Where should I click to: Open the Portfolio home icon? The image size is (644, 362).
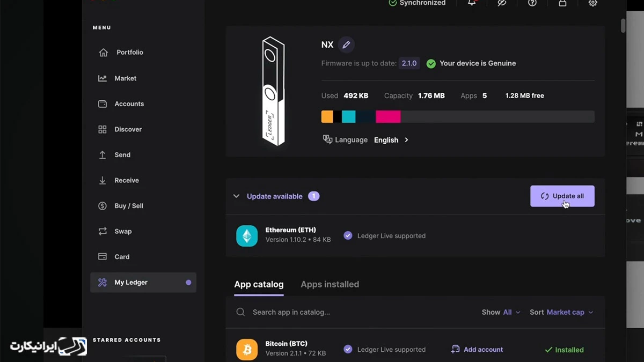(103, 53)
